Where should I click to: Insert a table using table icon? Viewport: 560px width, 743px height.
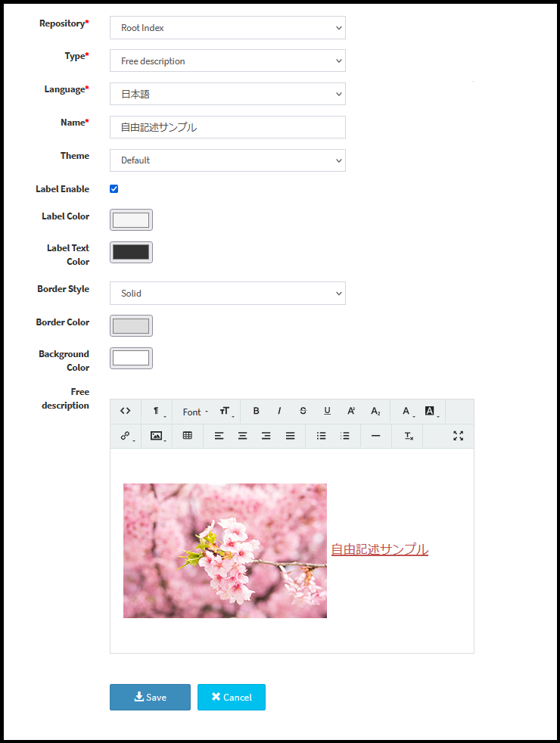point(188,436)
